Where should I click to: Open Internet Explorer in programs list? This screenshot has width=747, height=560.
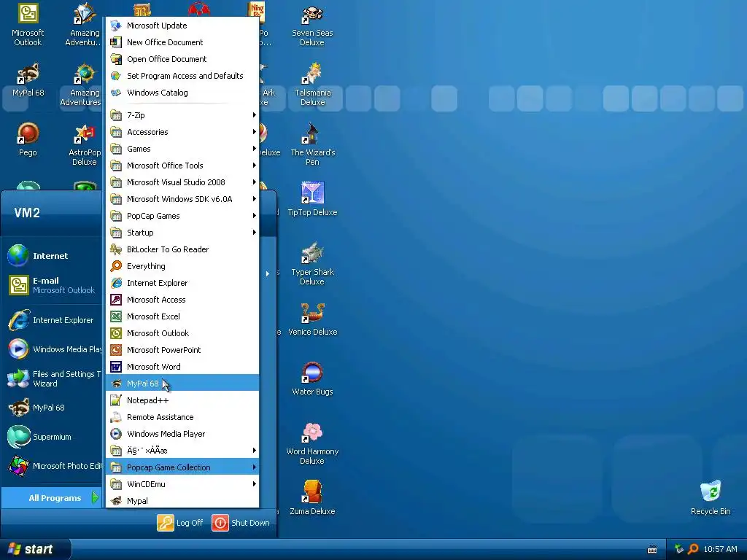pos(182,283)
